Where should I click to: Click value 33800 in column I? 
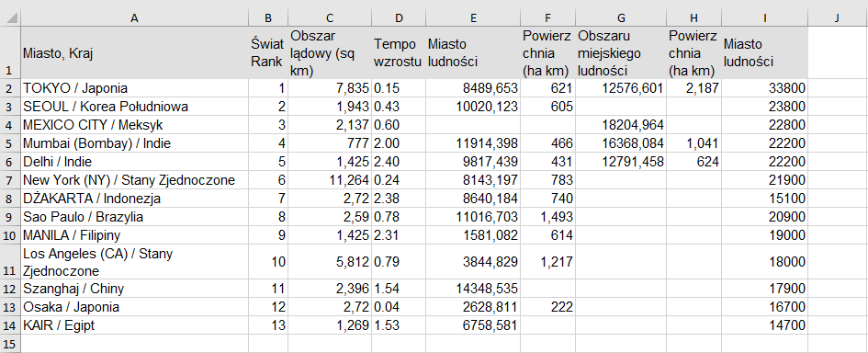click(x=764, y=88)
